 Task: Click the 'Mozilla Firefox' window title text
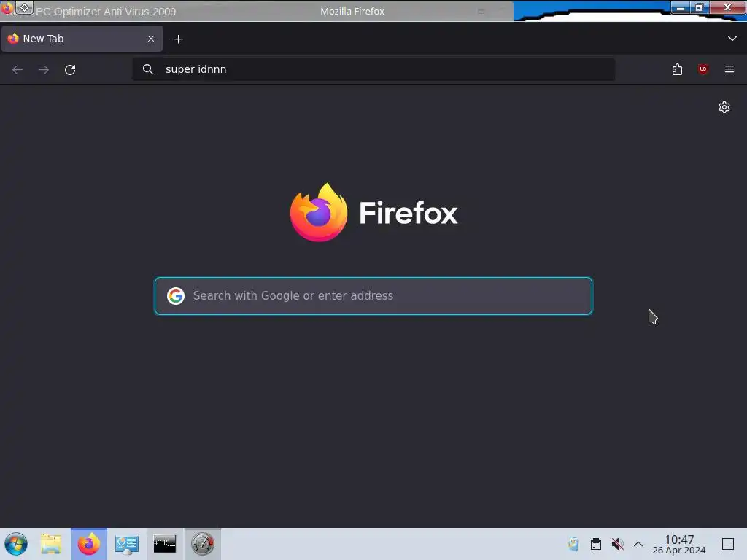tap(352, 12)
